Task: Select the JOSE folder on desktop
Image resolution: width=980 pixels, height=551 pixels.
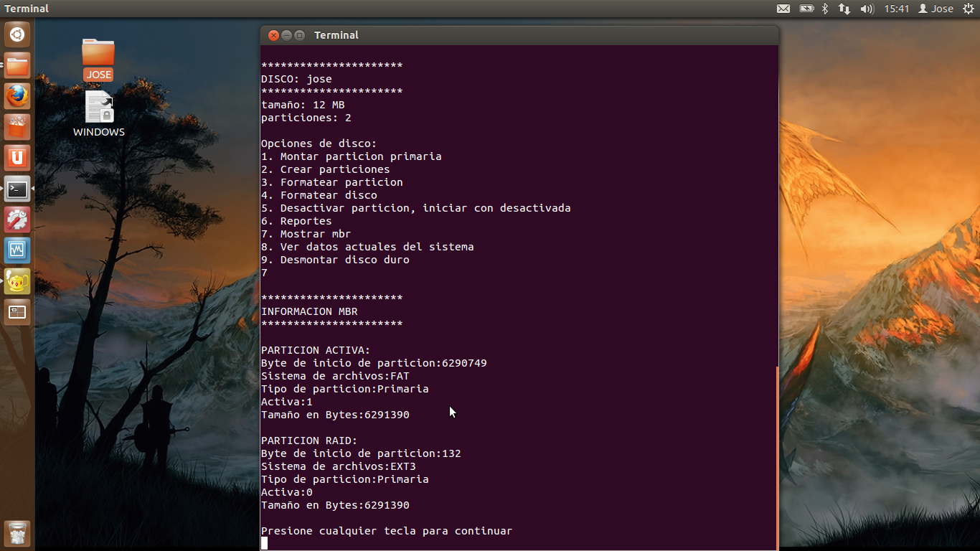Action: pyautogui.click(x=98, y=59)
